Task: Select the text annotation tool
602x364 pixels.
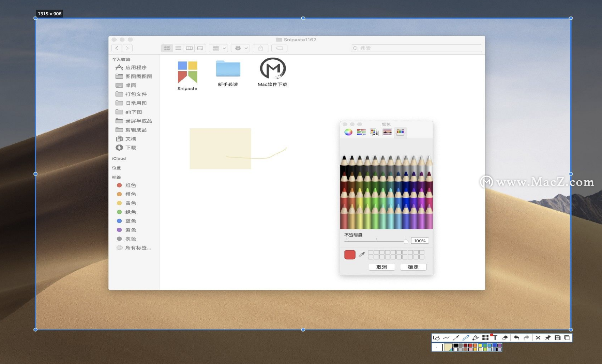Action: [x=495, y=337]
